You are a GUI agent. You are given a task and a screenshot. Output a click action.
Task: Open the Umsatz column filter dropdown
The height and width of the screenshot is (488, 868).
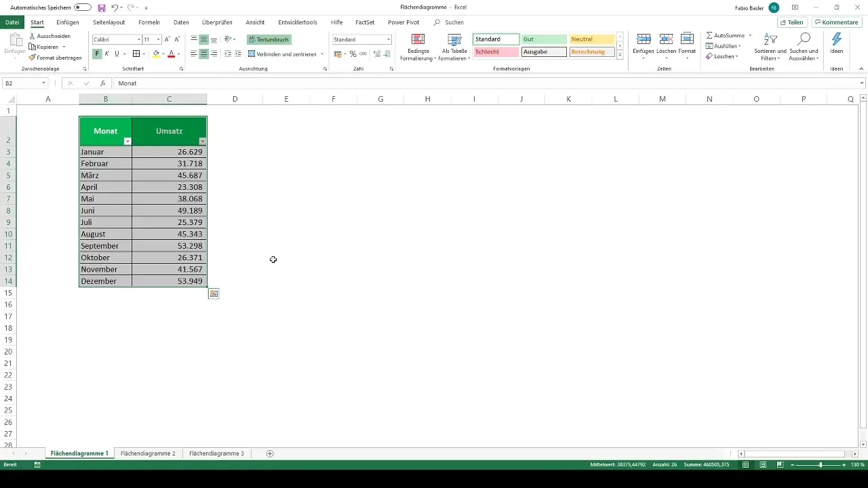202,141
